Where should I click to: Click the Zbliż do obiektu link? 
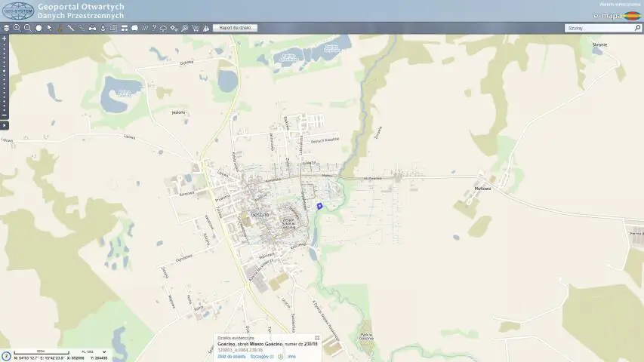coord(231,356)
